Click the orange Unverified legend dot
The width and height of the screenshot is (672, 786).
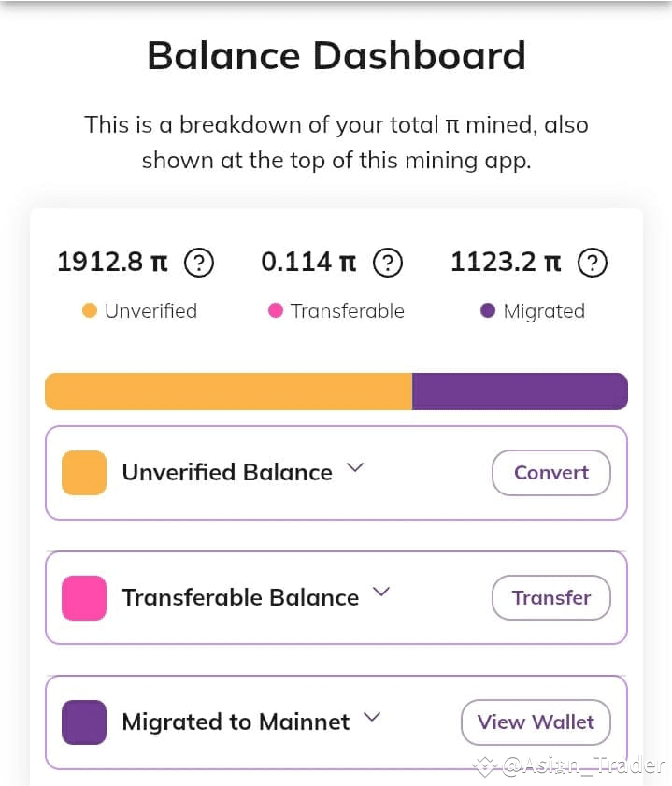coord(90,311)
